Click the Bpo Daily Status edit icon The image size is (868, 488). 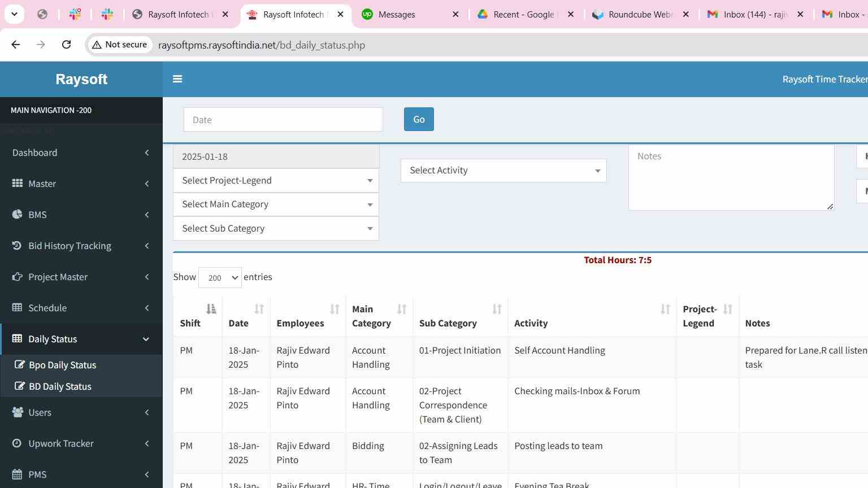coord(20,364)
